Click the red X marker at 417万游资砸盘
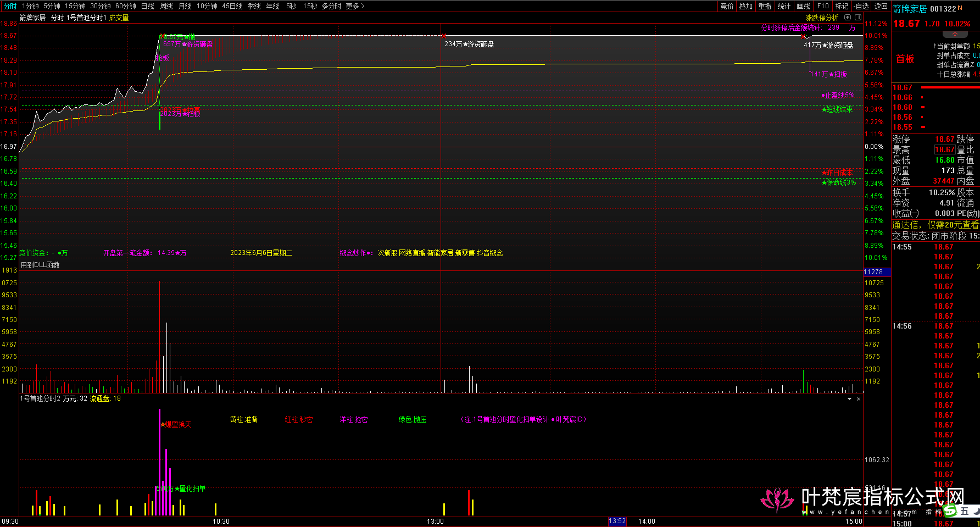980x527 pixels. [803, 37]
